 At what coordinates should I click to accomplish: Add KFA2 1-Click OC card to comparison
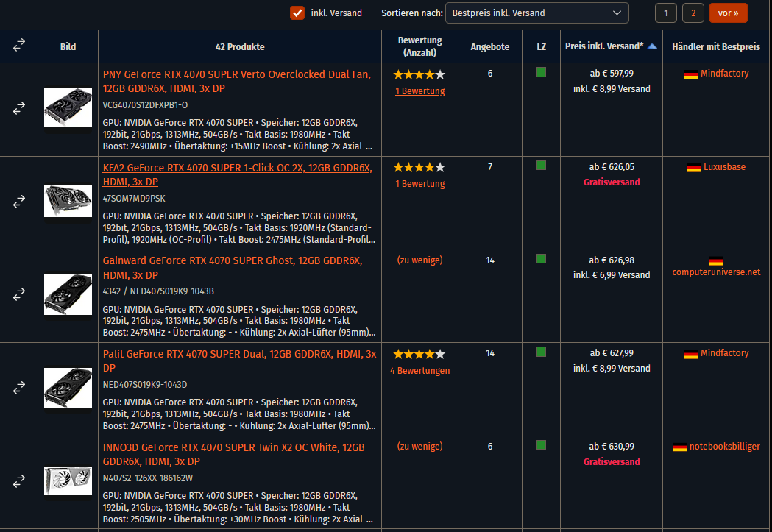(x=18, y=202)
